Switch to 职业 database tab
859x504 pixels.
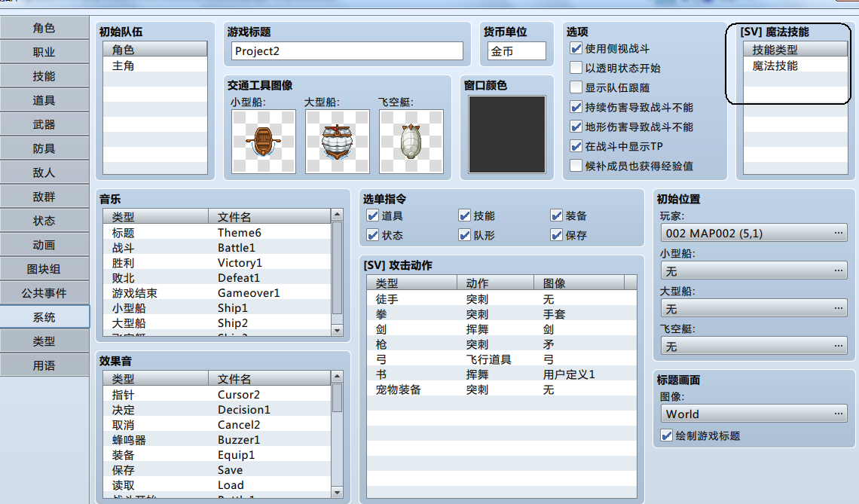[x=44, y=52]
